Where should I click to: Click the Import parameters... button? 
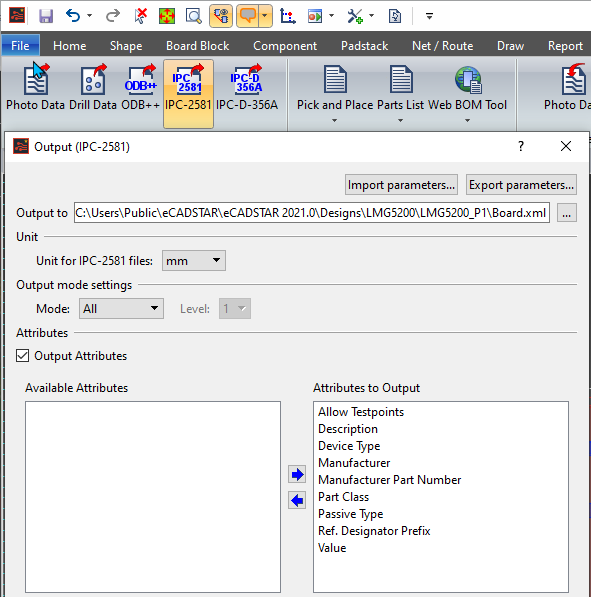401,185
